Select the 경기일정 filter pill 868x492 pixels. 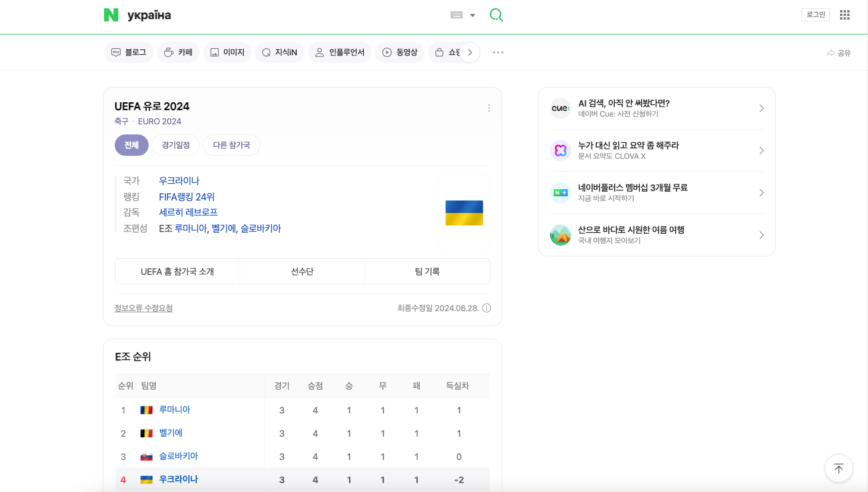[176, 145]
